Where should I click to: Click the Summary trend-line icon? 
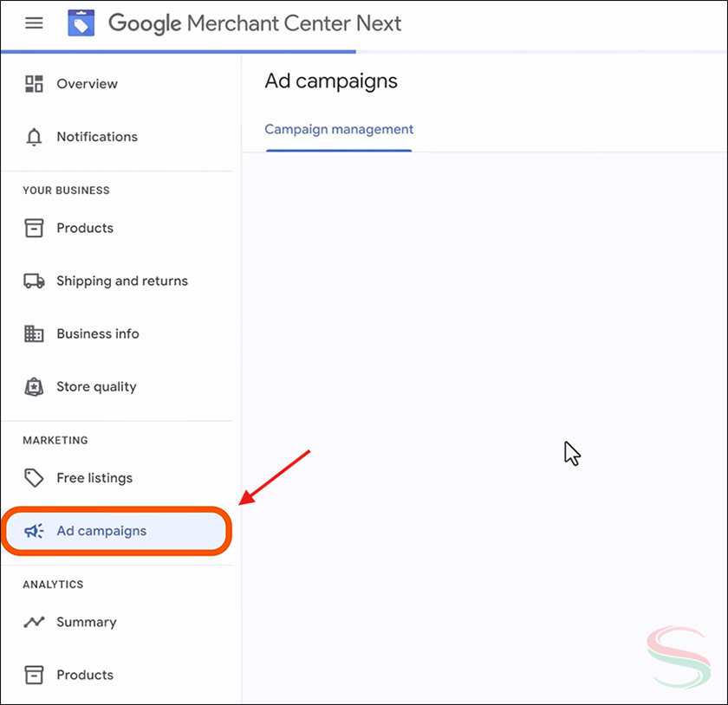33,622
